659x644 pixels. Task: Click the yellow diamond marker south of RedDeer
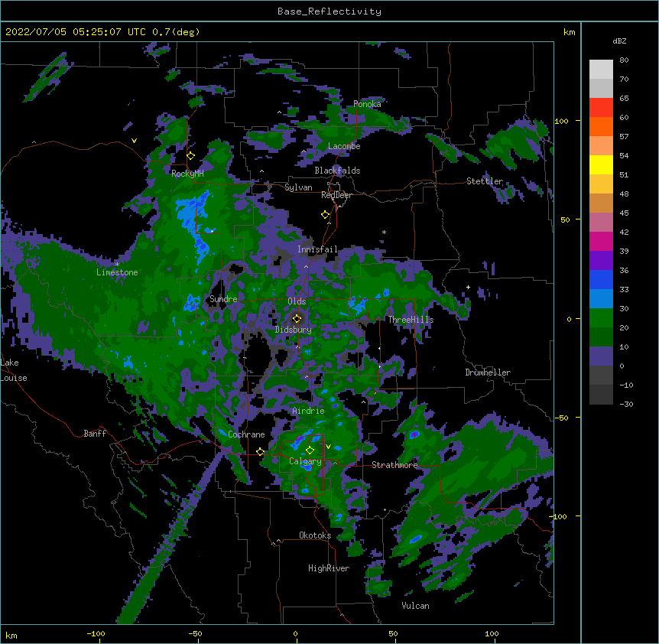326,215
